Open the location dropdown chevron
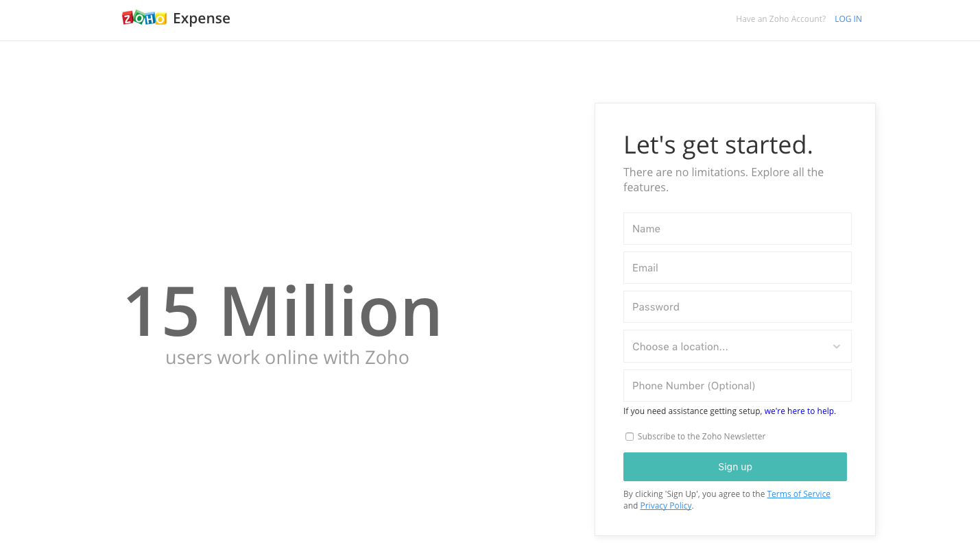The image size is (980, 560). pos(836,346)
